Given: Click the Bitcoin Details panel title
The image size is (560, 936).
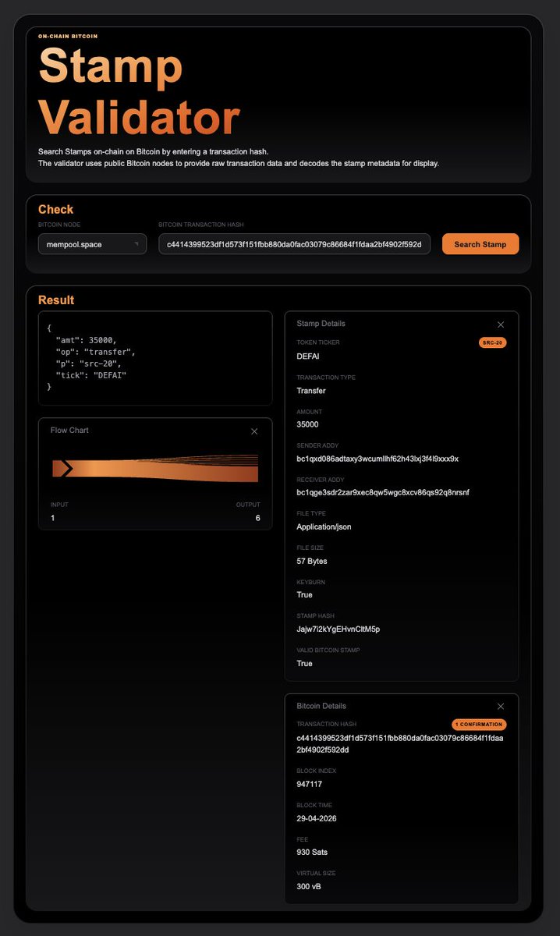Looking at the screenshot, I should pos(321,705).
